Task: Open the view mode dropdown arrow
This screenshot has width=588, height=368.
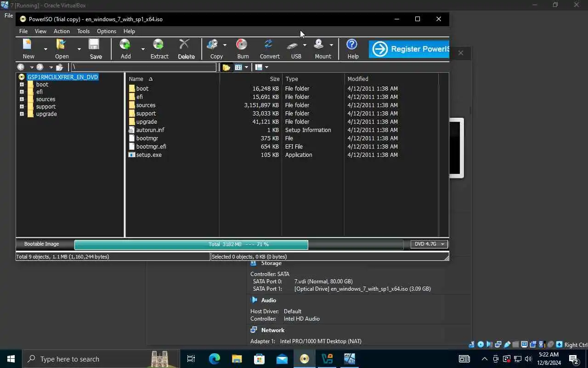Action: 246,67
